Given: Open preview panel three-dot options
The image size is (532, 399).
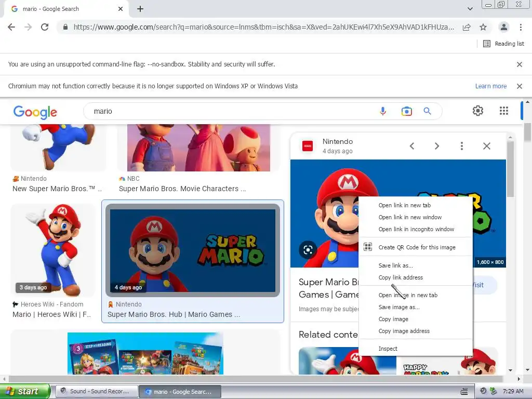Looking at the screenshot, I should click(x=461, y=146).
